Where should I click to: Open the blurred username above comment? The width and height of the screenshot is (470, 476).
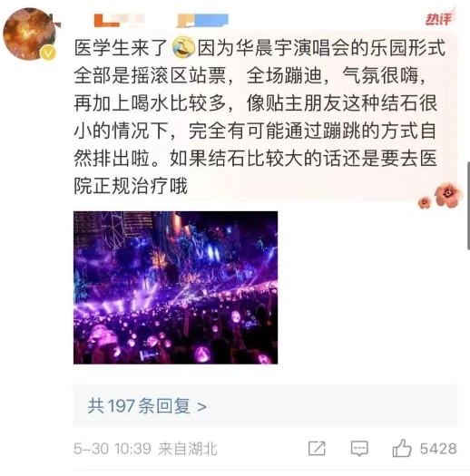pos(119,21)
